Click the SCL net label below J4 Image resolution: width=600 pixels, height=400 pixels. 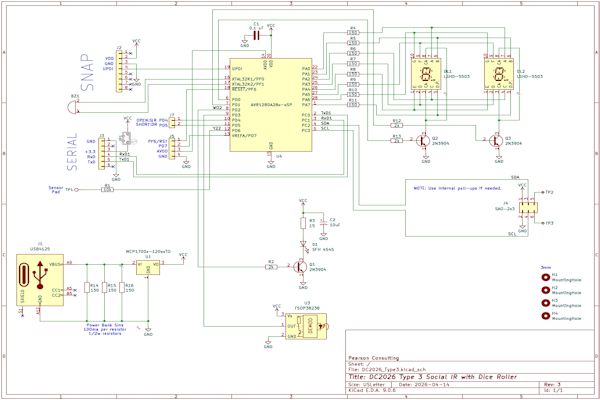pyautogui.click(x=512, y=234)
